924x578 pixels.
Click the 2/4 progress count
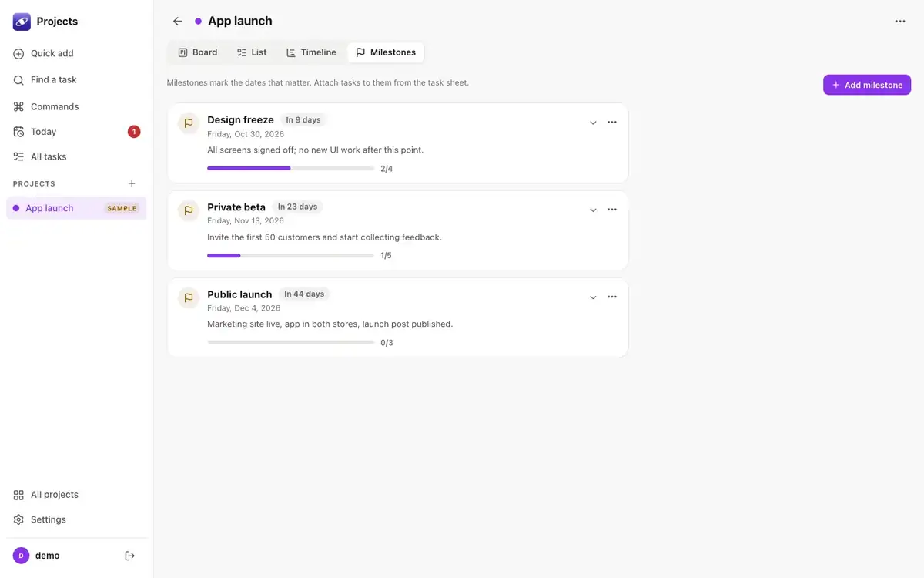(387, 169)
